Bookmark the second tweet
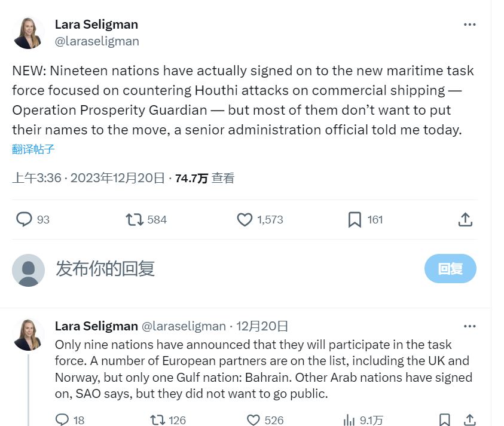This screenshot has height=426, width=504. pyautogui.click(x=445, y=420)
